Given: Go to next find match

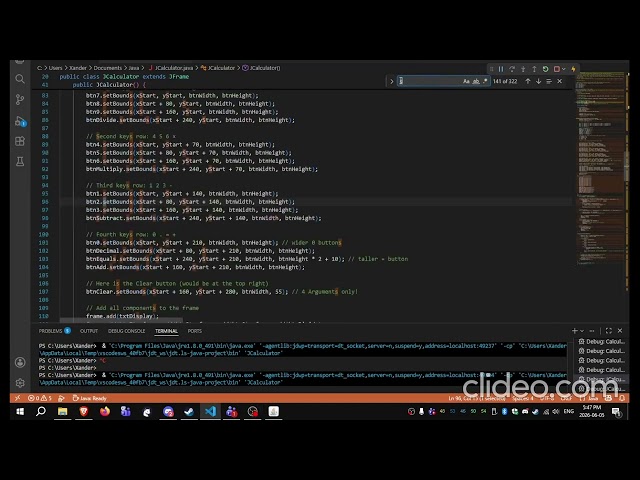Looking at the screenshot, I should pyautogui.click(x=538, y=81).
